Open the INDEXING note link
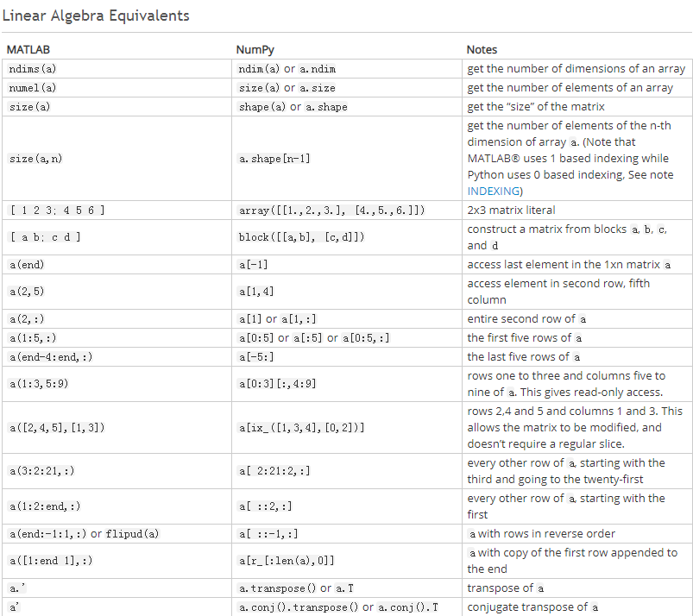Viewport: 693px width, 616px height. coord(494,191)
